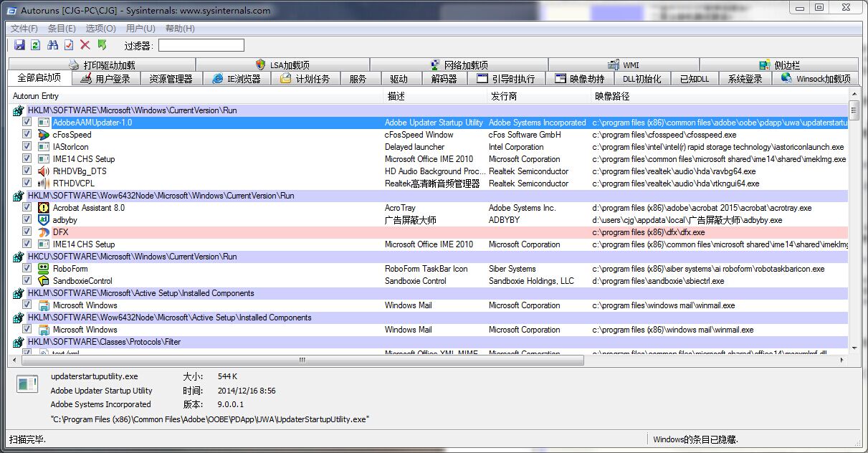Image resolution: width=868 pixels, height=453 pixels.
Task: Click the Refresh toolbar icon
Action: coord(36,45)
